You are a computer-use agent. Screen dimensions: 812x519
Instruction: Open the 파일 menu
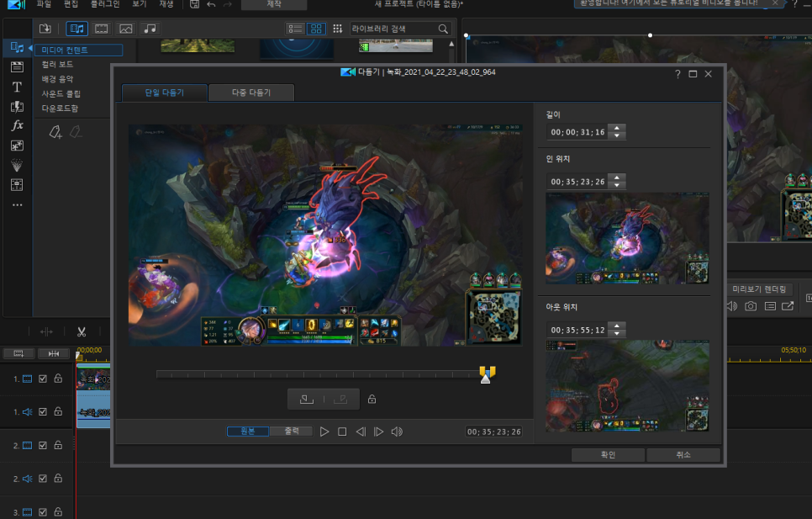tap(44, 4)
